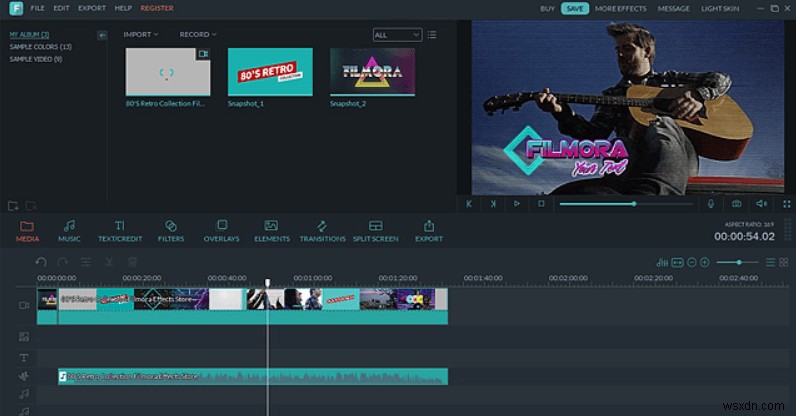796x416 pixels.
Task: Open the Split Screen tab
Action: pyautogui.click(x=376, y=231)
